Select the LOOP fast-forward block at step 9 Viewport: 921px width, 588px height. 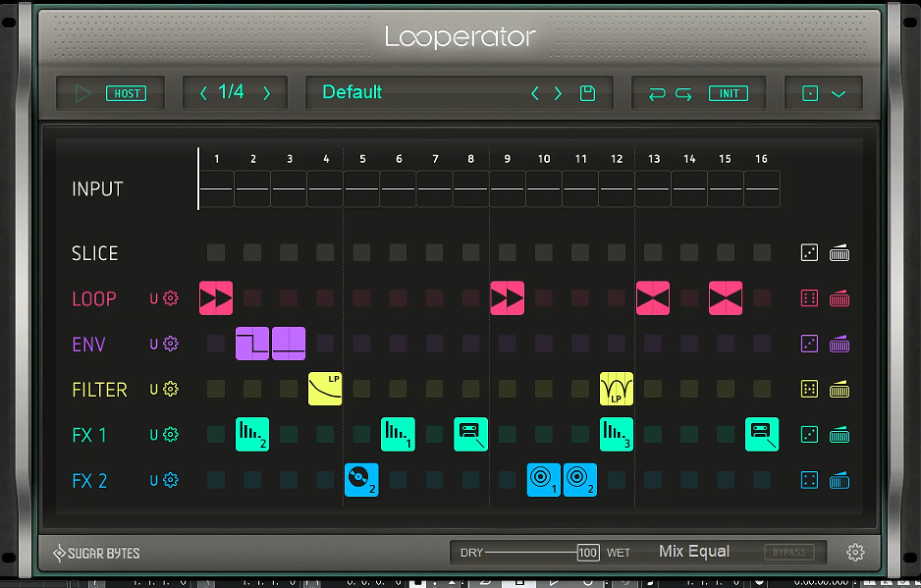click(508, 298)
